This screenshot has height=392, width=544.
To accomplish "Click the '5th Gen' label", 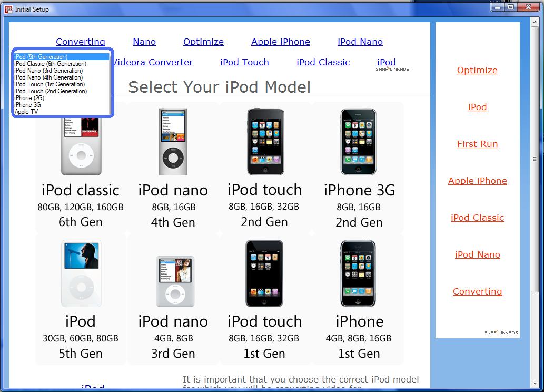I will pyautogui.click(x=81, y=354).
